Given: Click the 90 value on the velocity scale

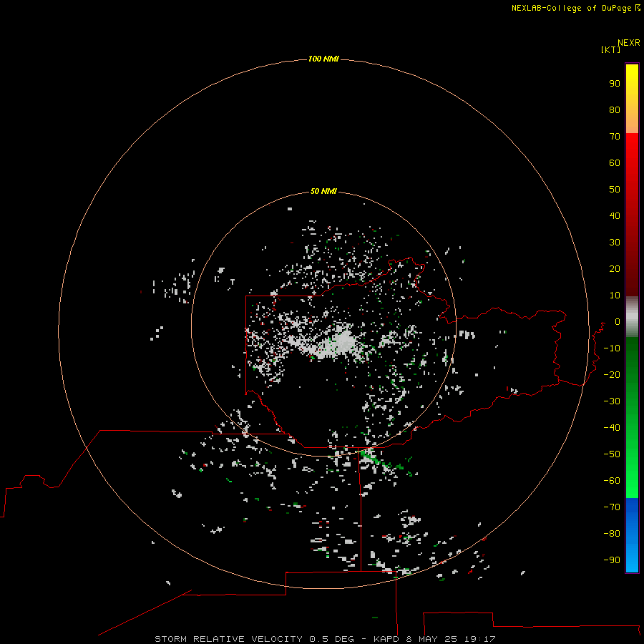Looking at the screenshot, I should tap(615, 84).
